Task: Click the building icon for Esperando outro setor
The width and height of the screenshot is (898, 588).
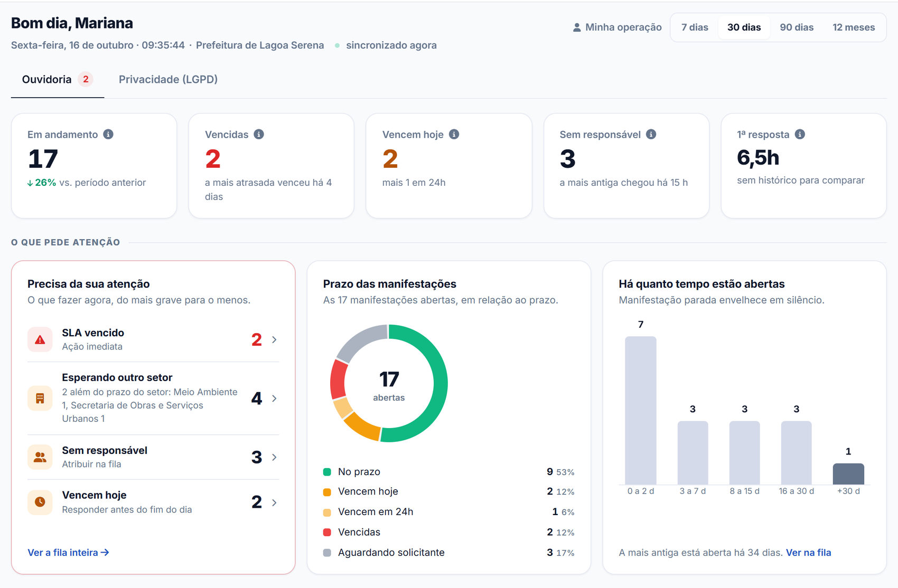Action: coord(40,398)
